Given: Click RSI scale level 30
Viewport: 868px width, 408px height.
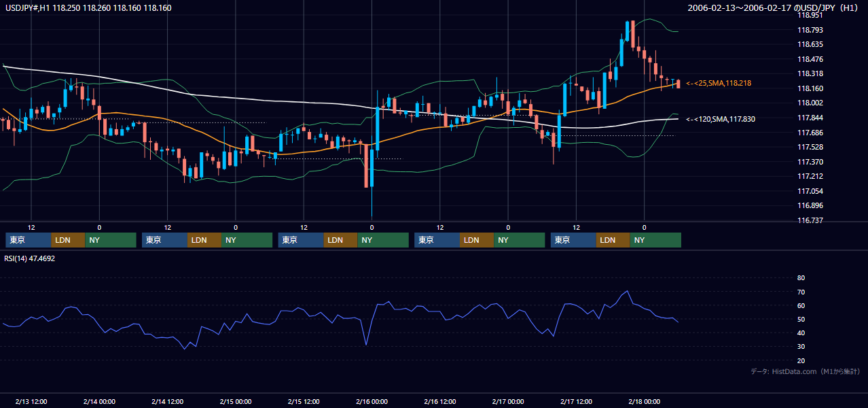Looking at the screenshot, I should [x=801, y=346].
